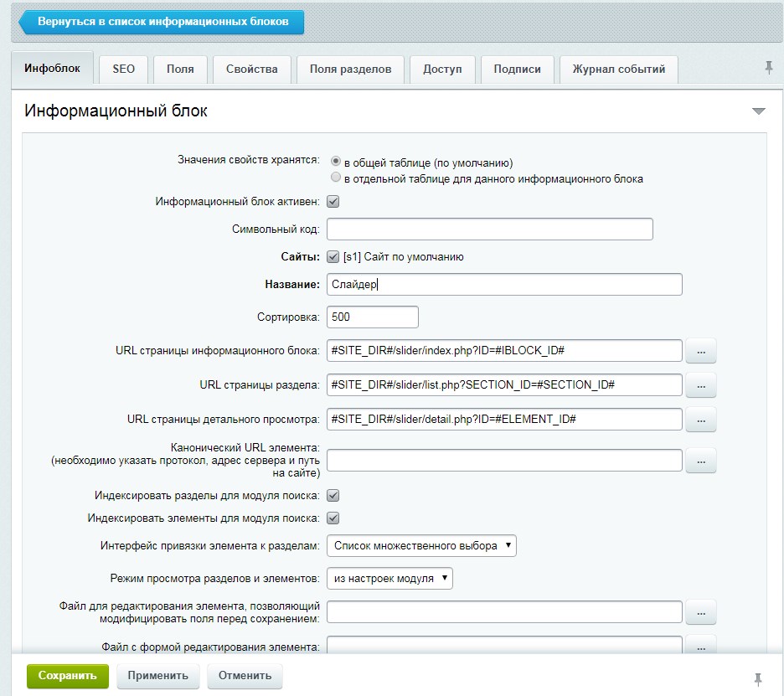Click the pin icon next to the tabs

pyautogui.click(x=769, y=68)
